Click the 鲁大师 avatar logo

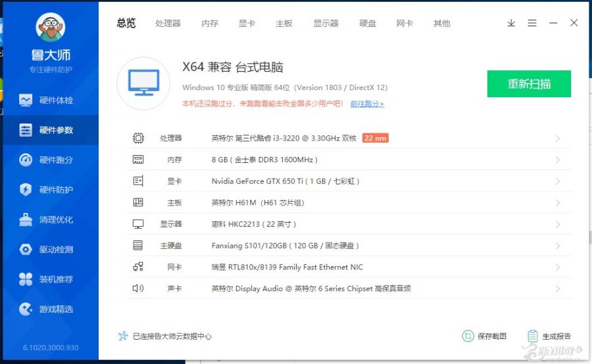click(x=51, y=27)
